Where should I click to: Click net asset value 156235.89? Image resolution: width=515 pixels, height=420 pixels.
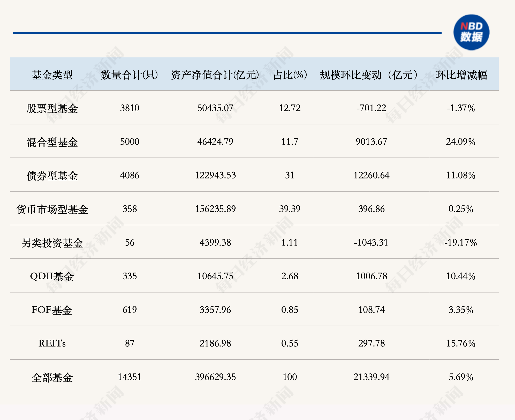pos(215,209)
